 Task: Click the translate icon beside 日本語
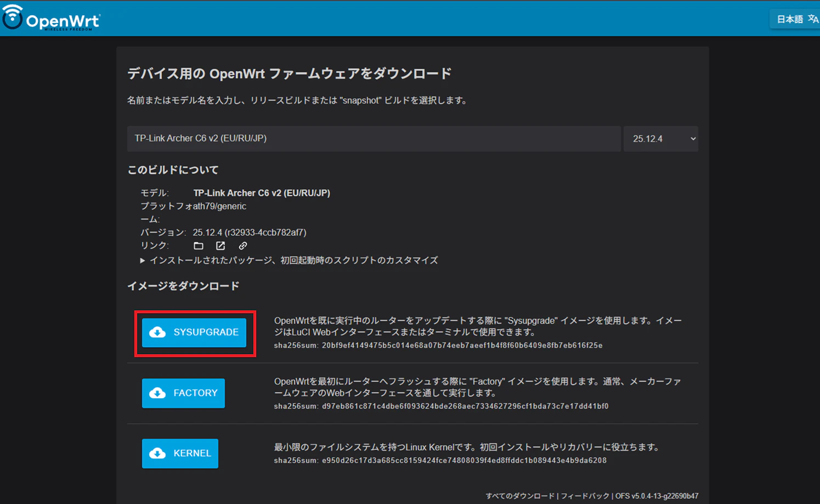pos(813,19)
